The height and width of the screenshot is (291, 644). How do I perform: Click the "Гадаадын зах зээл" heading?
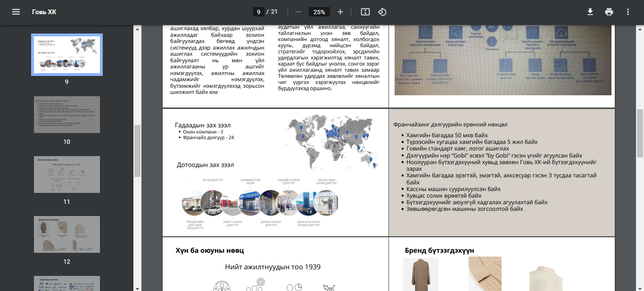pos(203,125)
